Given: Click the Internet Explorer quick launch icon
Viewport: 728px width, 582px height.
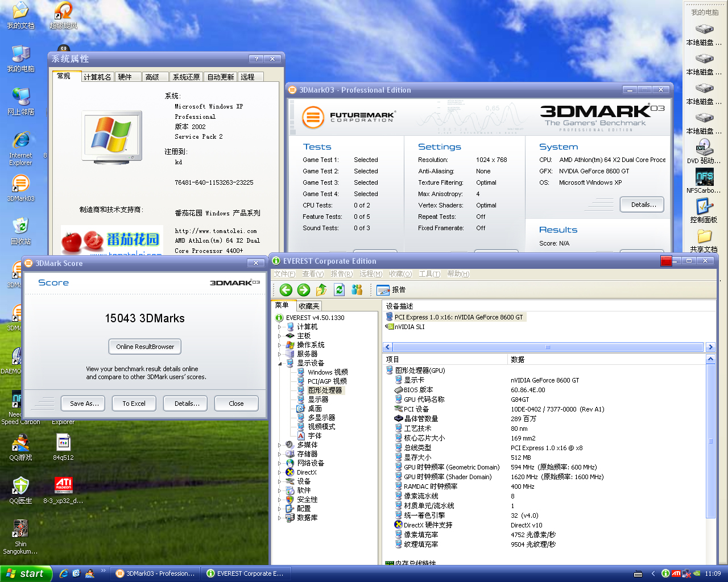Looking at the screenshot, I should coord(64,573).
